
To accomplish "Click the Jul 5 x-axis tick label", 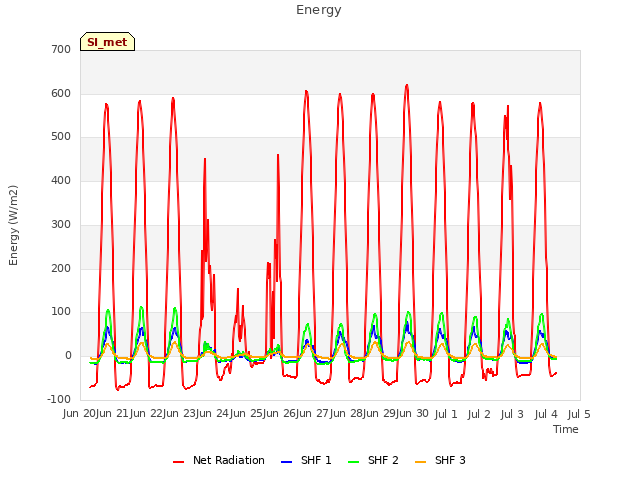I will (579, 415).
